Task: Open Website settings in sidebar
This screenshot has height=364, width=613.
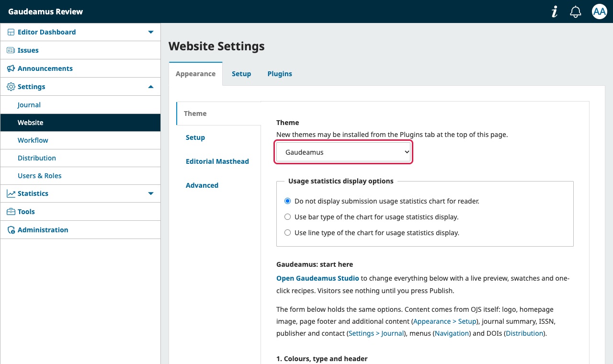Action: (80, 123)
